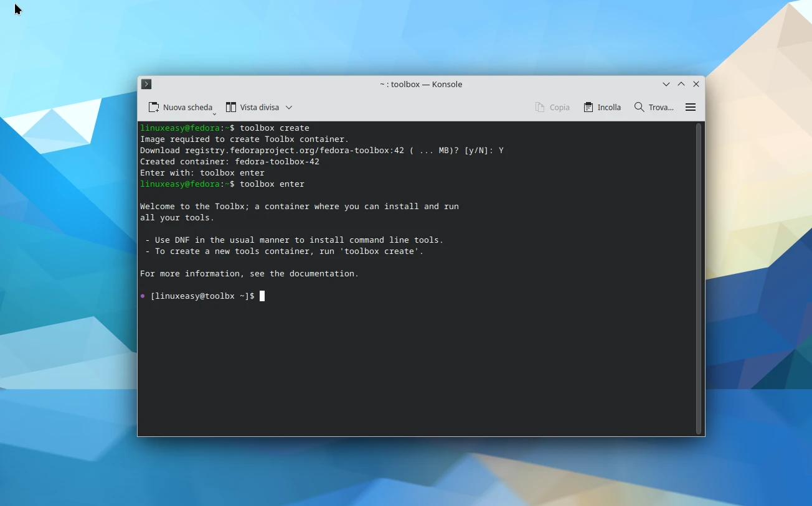This screenshot has width=812, height=506.
Task: Click the Konsole window icon in title bar
Action: (x=146, y=84)
